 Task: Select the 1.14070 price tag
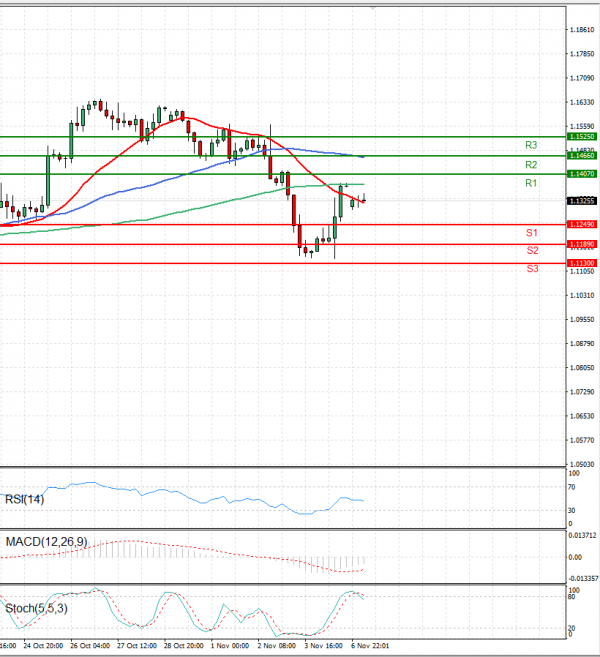click(x=582, y=174)
